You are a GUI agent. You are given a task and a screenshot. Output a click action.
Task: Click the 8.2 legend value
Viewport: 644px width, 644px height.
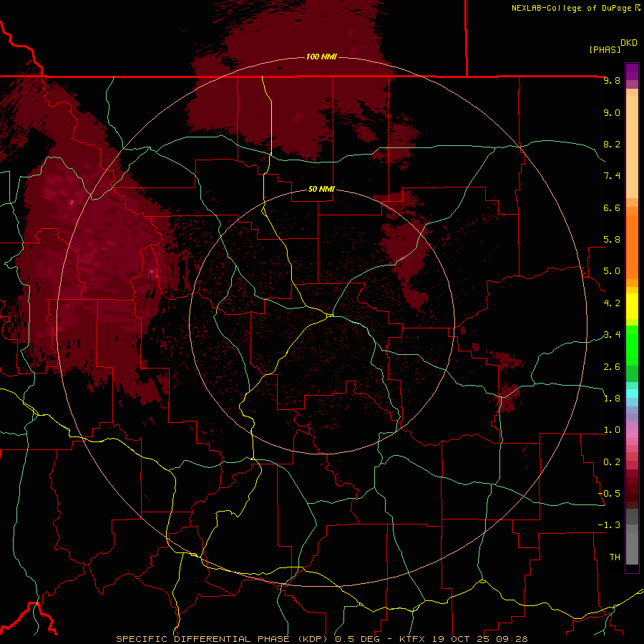(x=612, y=144)
